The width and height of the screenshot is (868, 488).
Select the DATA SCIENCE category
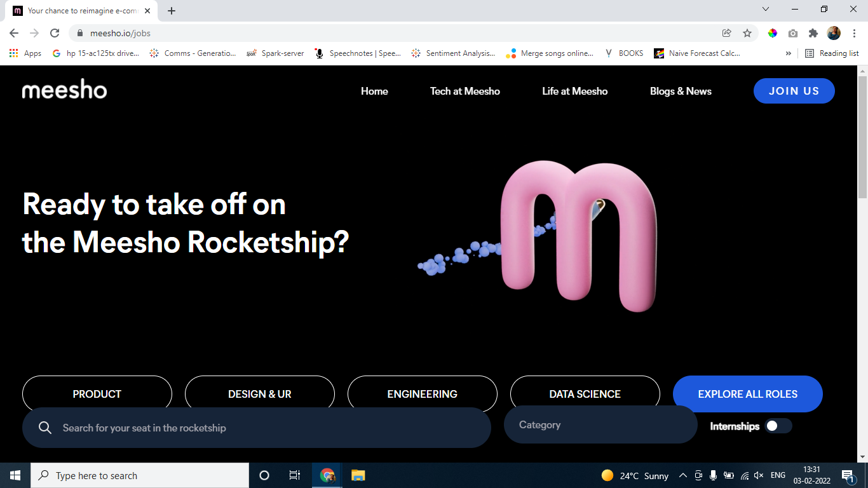585,394
